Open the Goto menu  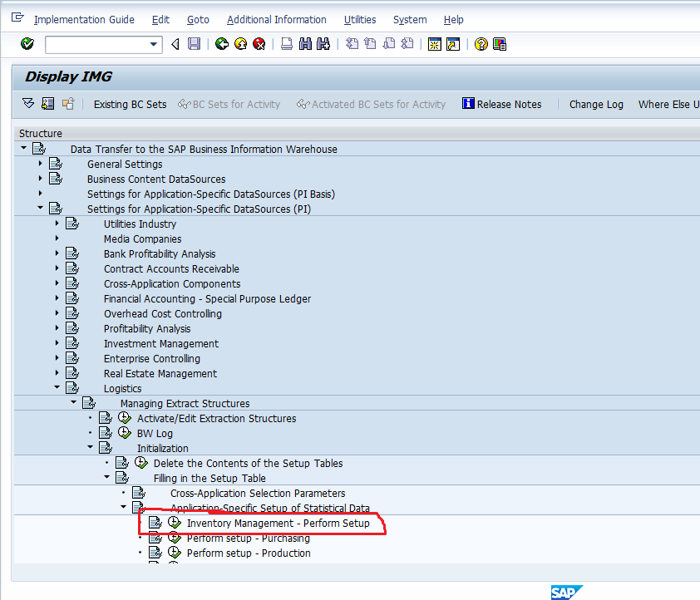click(198, 20)
